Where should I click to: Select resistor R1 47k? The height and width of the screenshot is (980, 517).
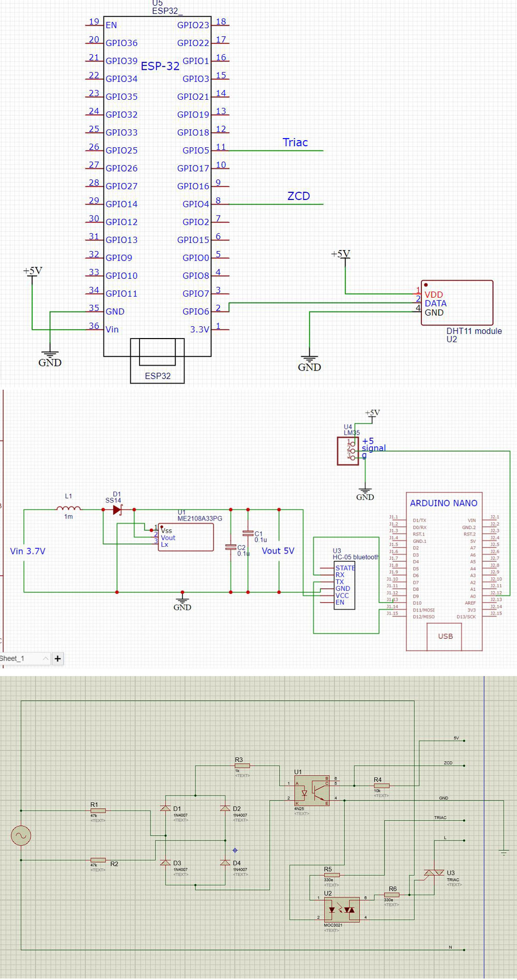click(98, 810)
